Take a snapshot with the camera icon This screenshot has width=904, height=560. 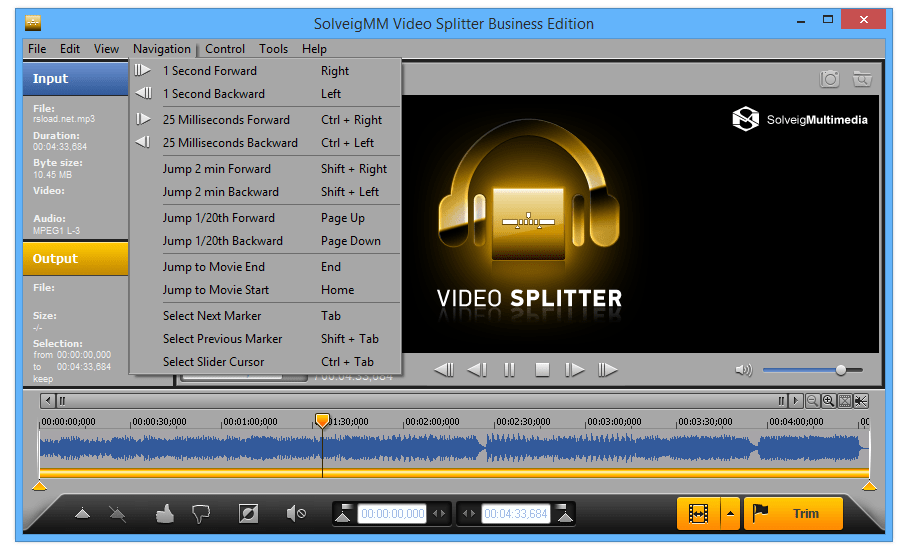829,78
